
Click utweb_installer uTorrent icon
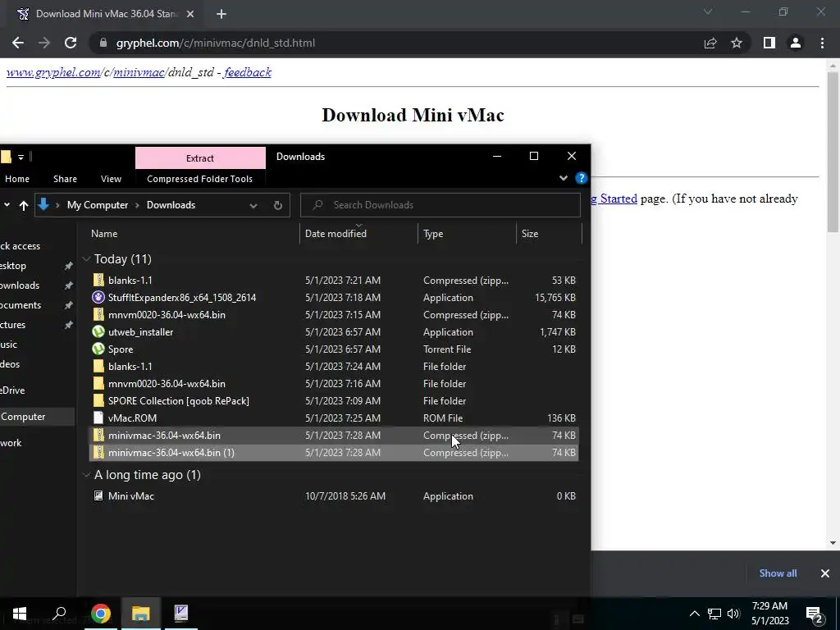[x=98, y=331]
